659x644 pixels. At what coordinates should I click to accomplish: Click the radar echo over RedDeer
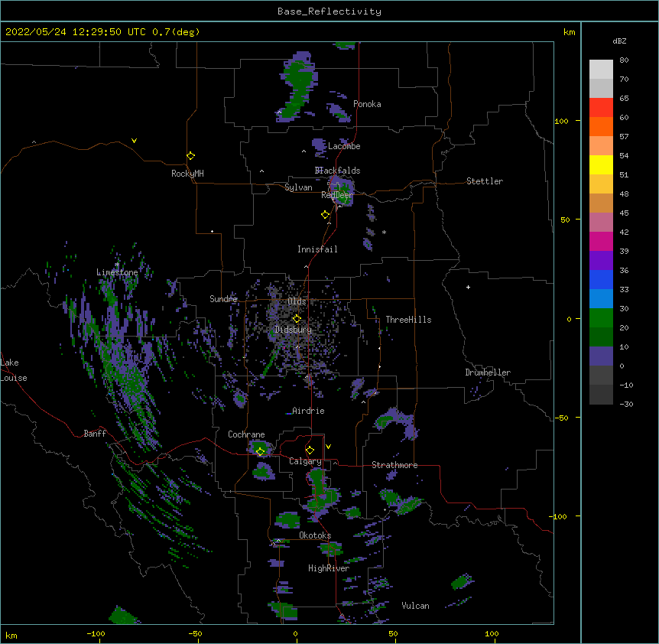[x=342, y=191]
